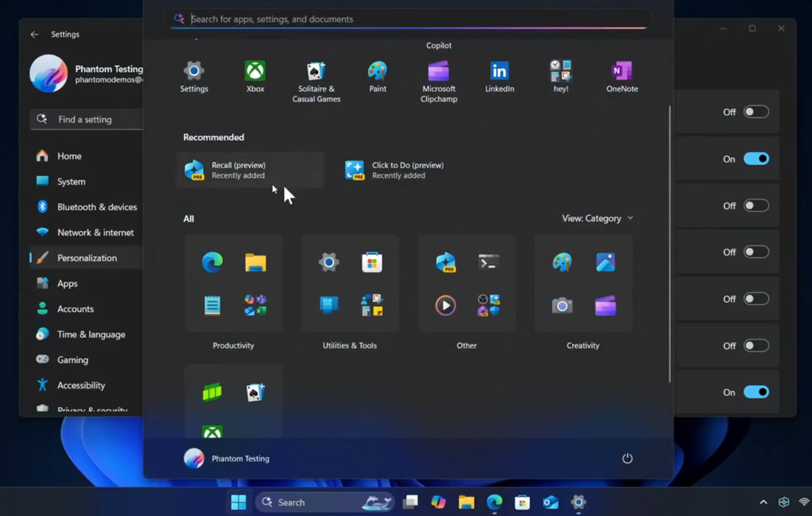The image size is (812, 516).
Task: Show hidden icons via taskbar tray chevron
Action: pyautogui.click(x=764, y=502)
